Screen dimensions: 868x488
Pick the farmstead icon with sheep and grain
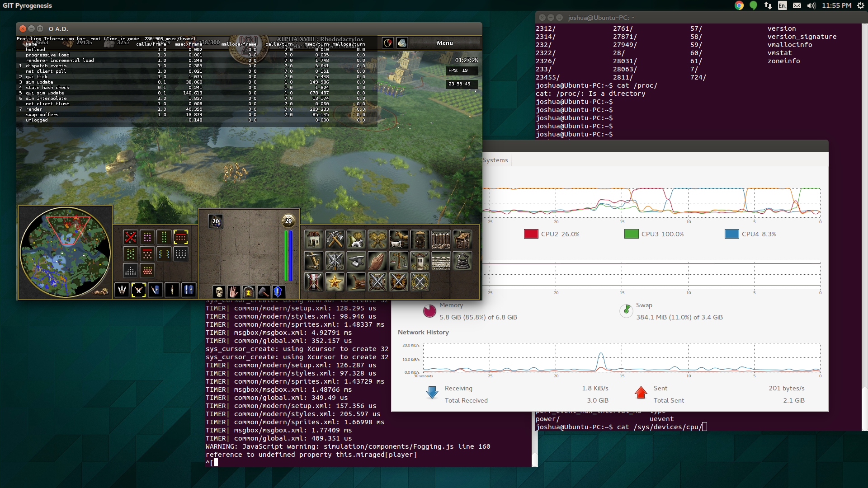(x=356, y=239)
